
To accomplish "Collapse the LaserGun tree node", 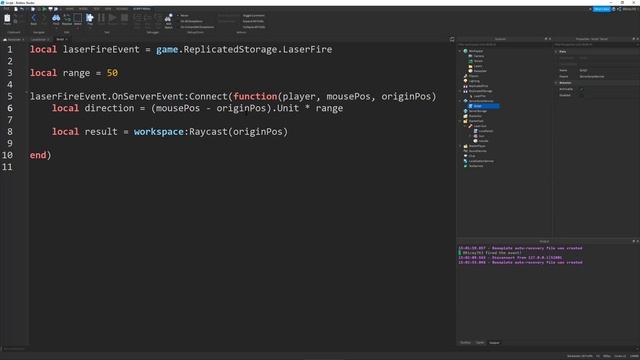I will 465,126.
